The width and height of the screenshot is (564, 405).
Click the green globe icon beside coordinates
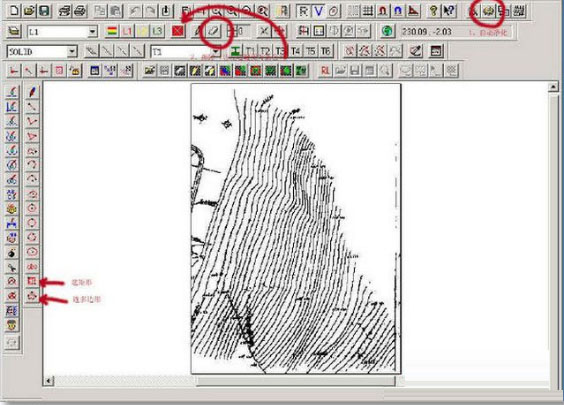coord(387,31)
